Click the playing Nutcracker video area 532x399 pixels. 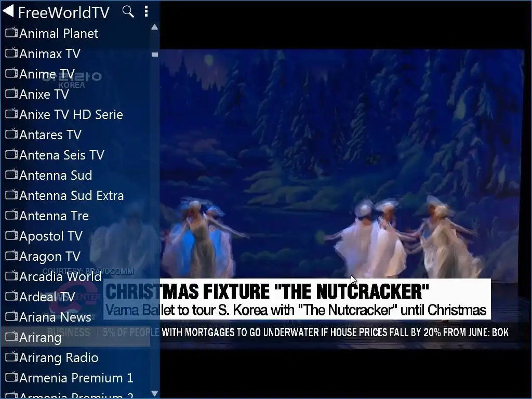[x=342, y=199]
